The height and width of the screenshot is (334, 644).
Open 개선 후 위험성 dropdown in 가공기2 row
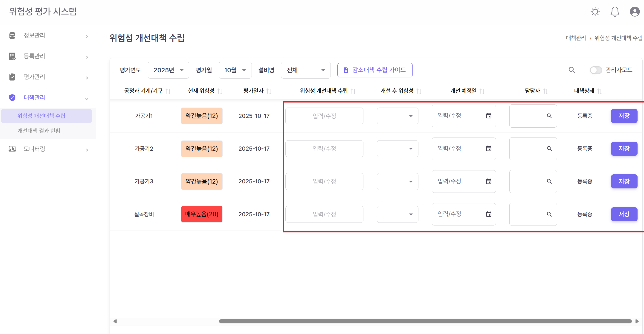click(x=397, y=149)
